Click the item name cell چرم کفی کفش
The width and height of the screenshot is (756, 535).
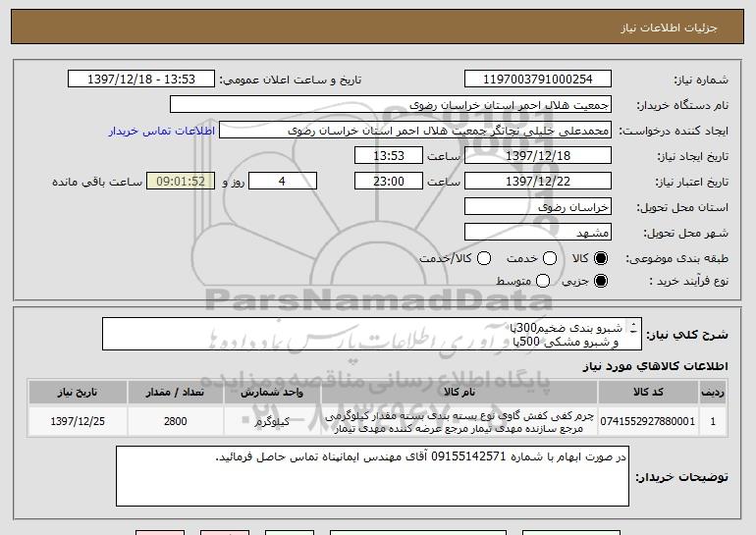click(459, 422)
